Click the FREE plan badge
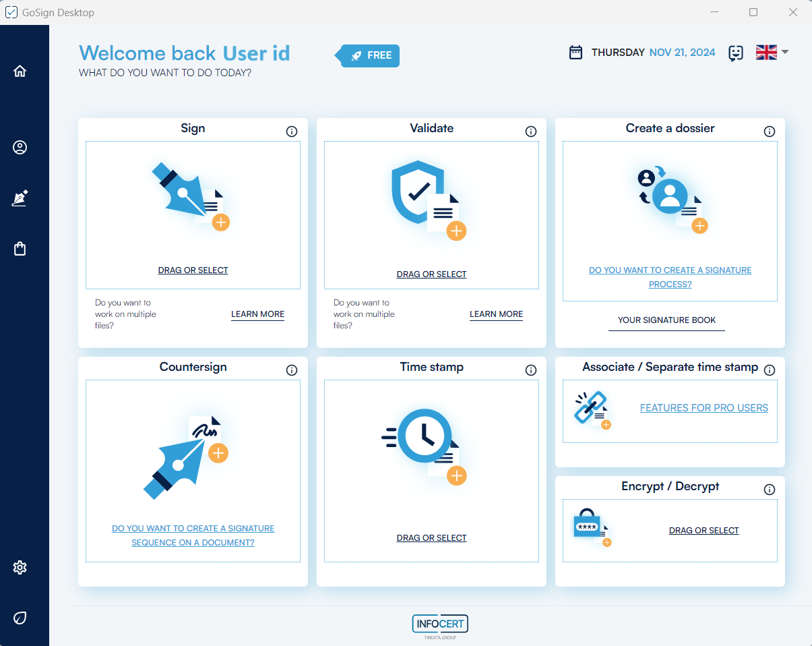This screenshot has height=646, width=812. tap(369, 56)
